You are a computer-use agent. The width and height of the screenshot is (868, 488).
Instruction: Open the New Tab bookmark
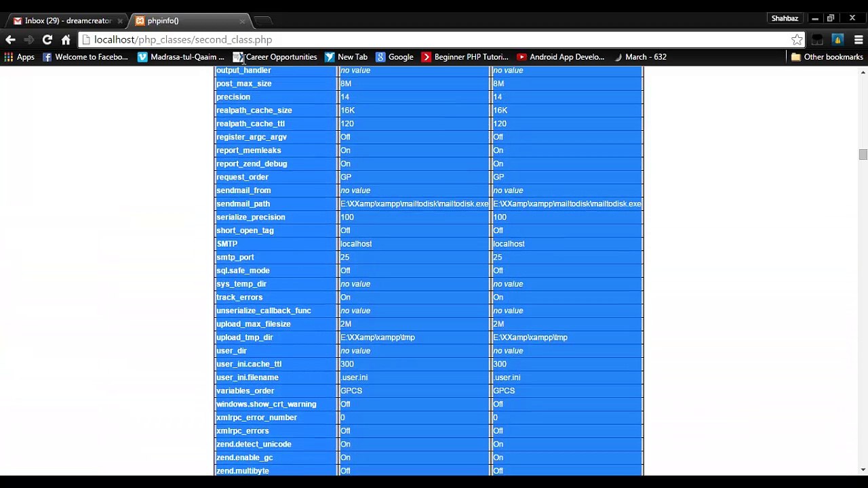[x=346, y=57]
